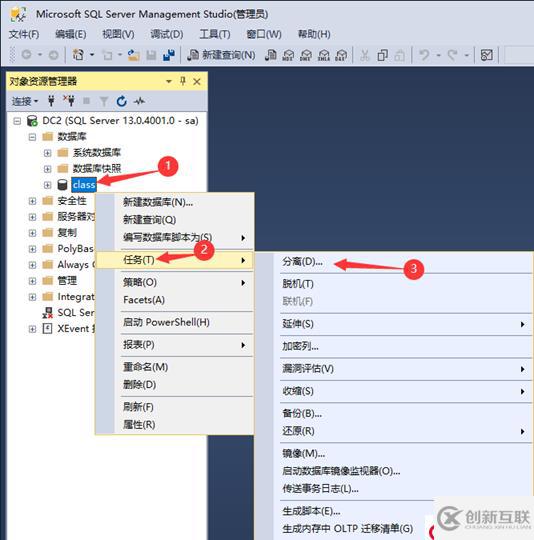Viewport: 534px width, 540px height.
Task: Open the activity monitor pulse icon
Action: tap(139, 101)
